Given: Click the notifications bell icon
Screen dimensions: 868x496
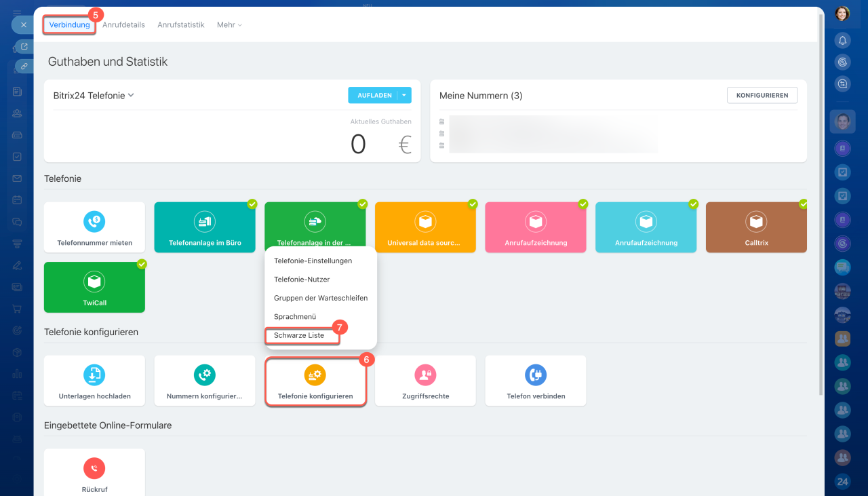Looking at the screenshot, I should pyautogui.click(x=842, y=41).
